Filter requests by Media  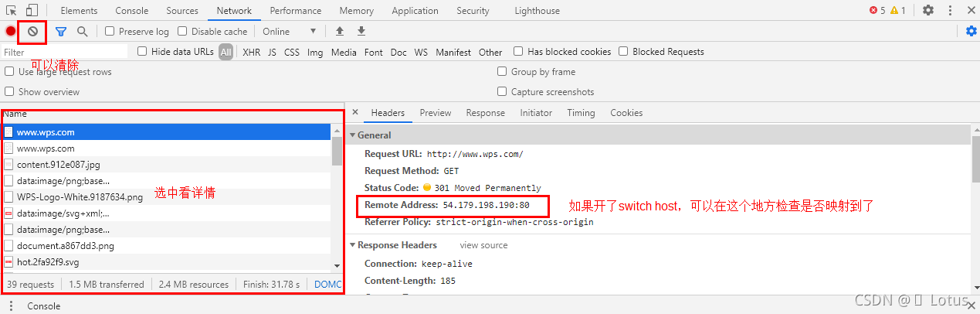[x=344, y=52]
